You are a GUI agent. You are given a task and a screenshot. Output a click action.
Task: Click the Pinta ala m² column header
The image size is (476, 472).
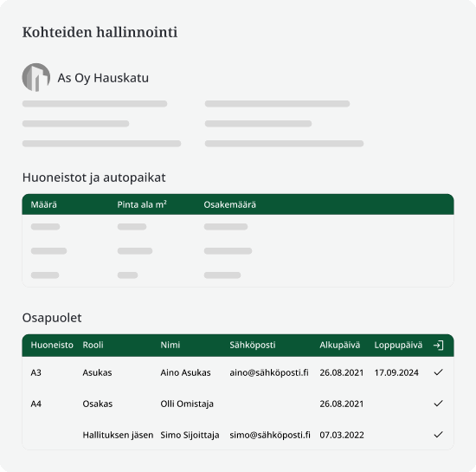pyautogui.click(x=142, y=204)
